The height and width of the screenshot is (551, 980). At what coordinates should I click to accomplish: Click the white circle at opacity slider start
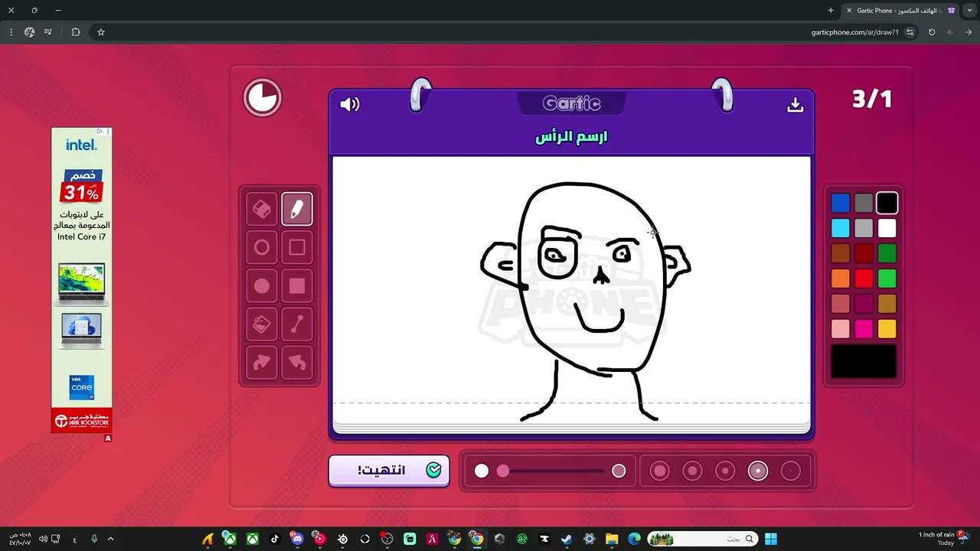(x=482, y=471)
